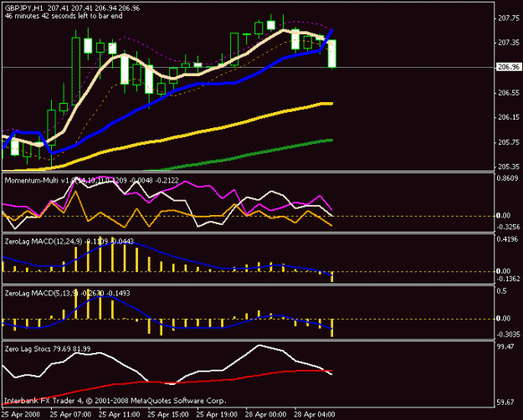Select the 206.55 price axis label
Image resolution: width=523 pixels, height=420 pixels.
508,93
